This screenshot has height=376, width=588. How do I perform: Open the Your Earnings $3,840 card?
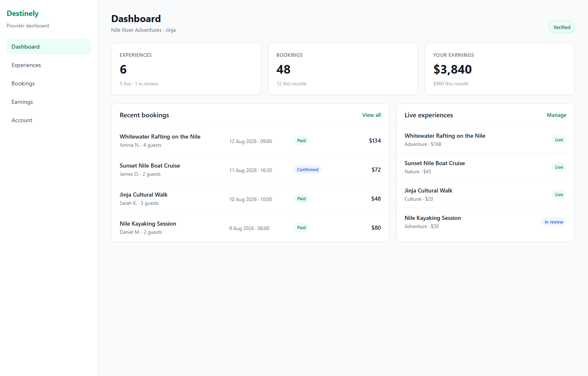500,69
